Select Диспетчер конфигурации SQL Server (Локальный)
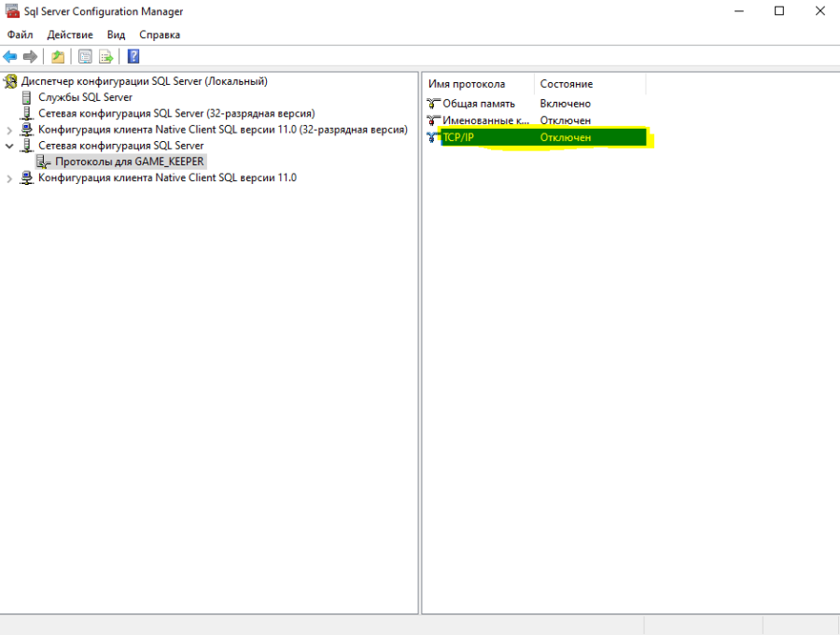 click(x=144, y=81)
